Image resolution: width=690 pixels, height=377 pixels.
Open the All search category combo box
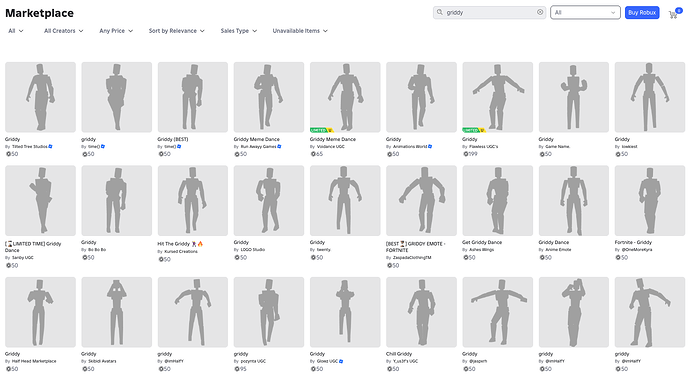click(585, 12)
